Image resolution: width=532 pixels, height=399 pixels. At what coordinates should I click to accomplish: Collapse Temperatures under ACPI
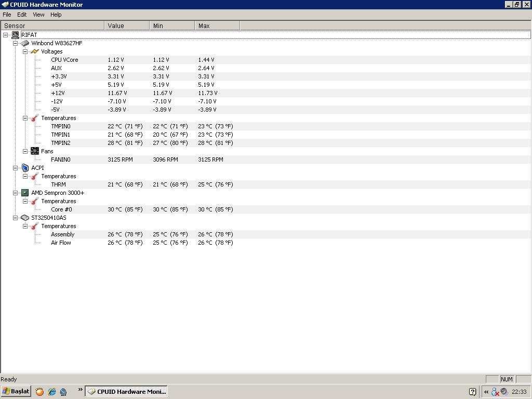tap(25, 177)
